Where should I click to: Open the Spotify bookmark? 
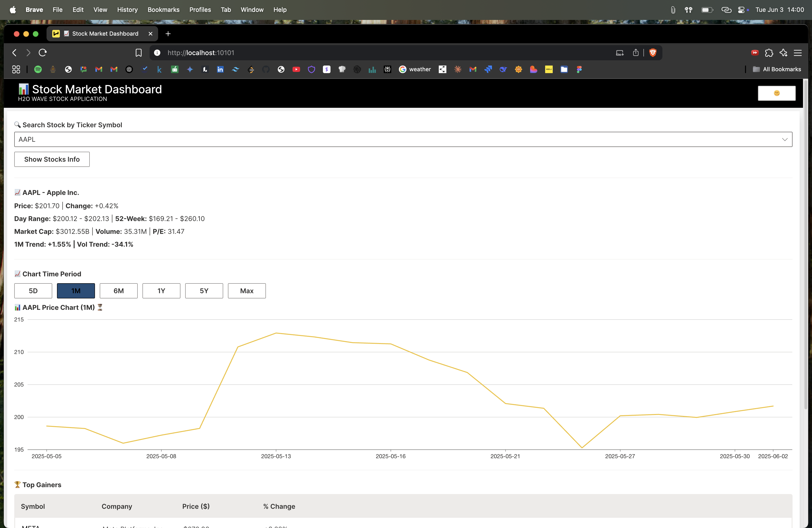point(38,69)
